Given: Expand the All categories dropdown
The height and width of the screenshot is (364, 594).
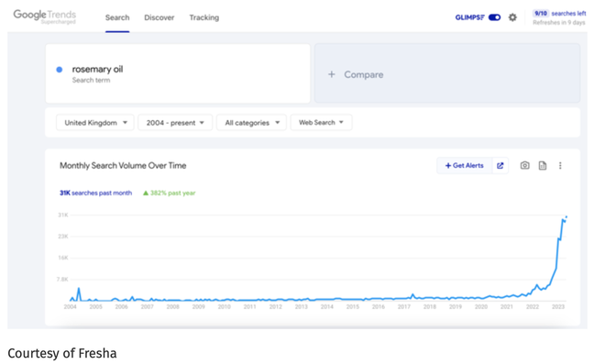Looking at the screenshot, I should [251, 123].
